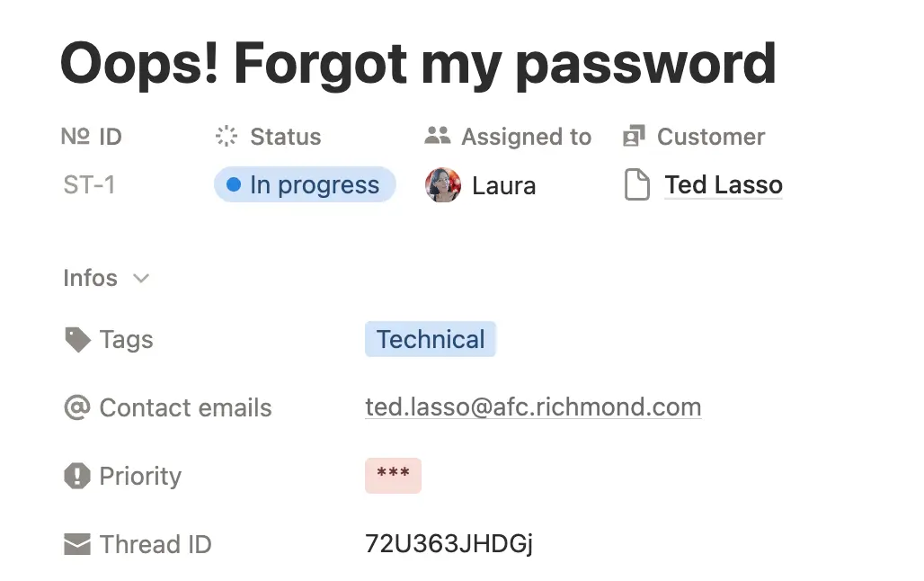Click the Assigned to property label
The width and height of the screenshot is (924, 581).
pos(526,137)
